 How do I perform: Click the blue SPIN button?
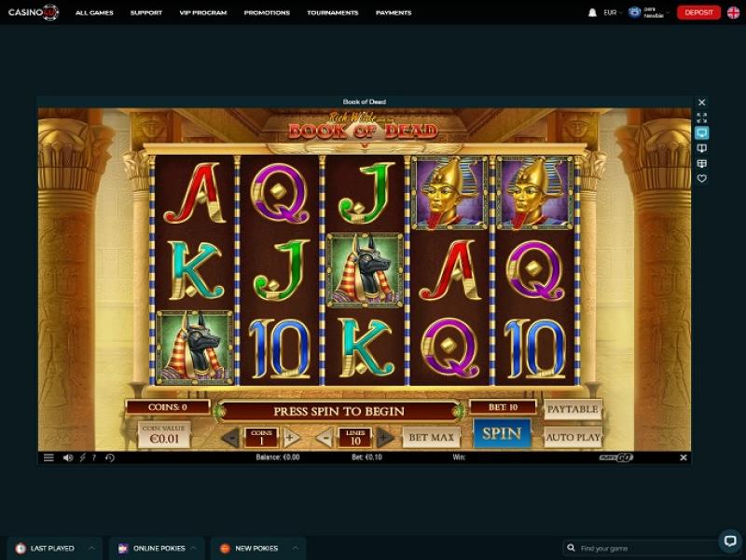tap(502, 433)
